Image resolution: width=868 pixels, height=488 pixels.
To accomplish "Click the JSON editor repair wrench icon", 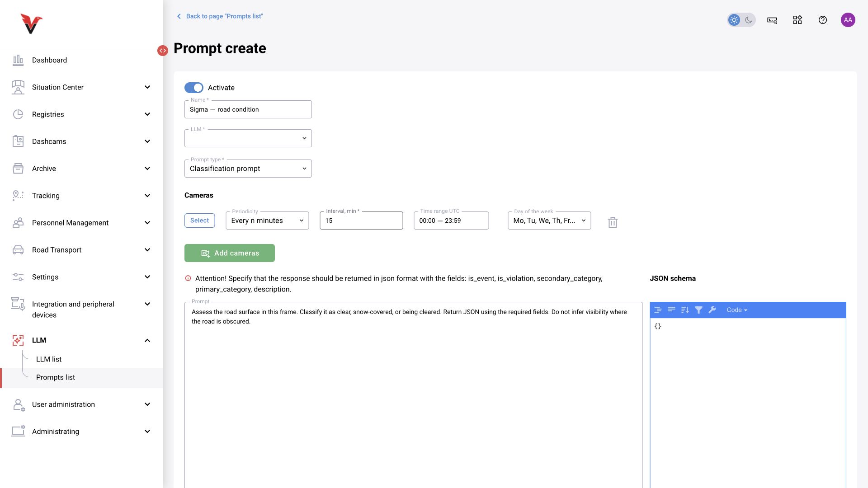I will 712,310.
